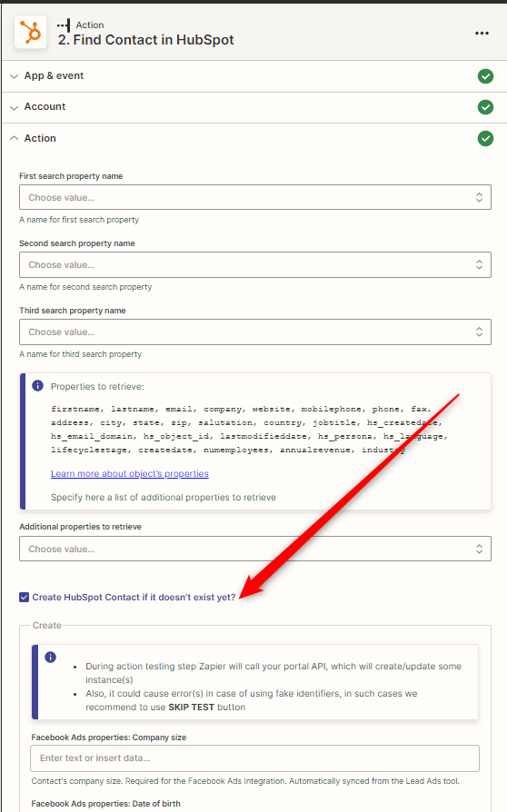The height and width of the screenshot is (812, 507).
Task: Open the three-dot step options menu
Action: point(482,33)
